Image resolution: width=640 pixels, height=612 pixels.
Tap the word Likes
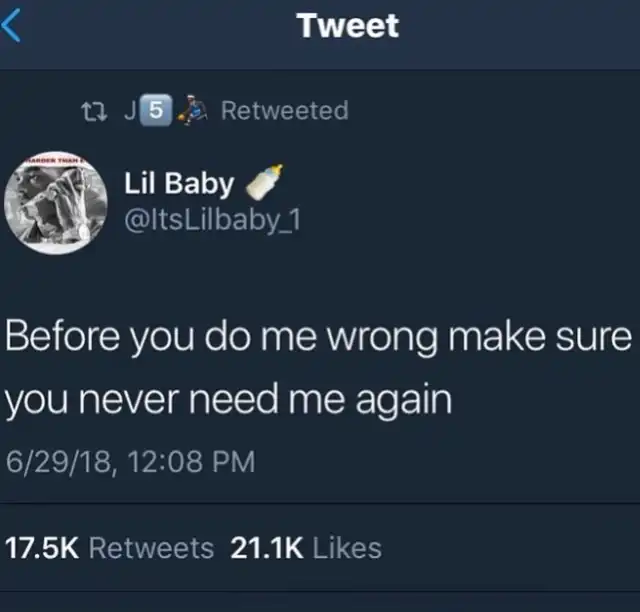(347, 547)
